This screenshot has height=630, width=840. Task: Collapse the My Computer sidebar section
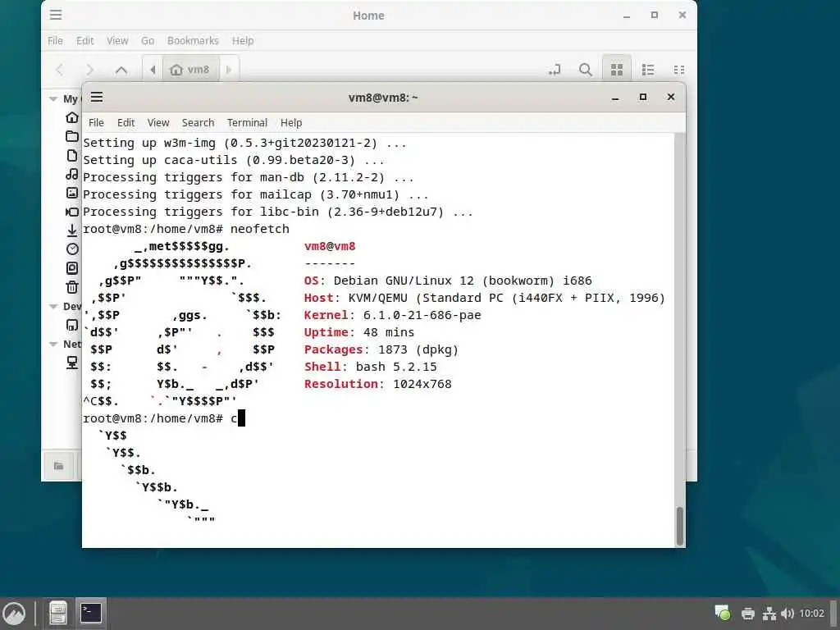click(53, 98)
